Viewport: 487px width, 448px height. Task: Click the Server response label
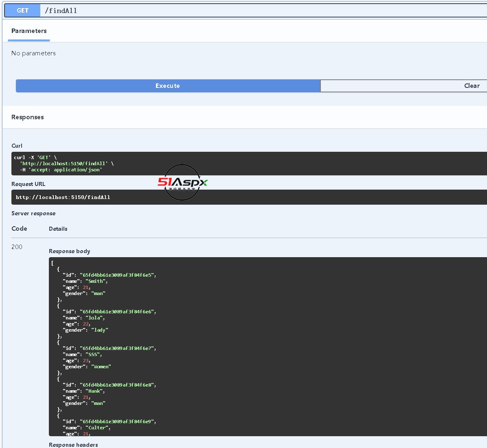point(33,213)
